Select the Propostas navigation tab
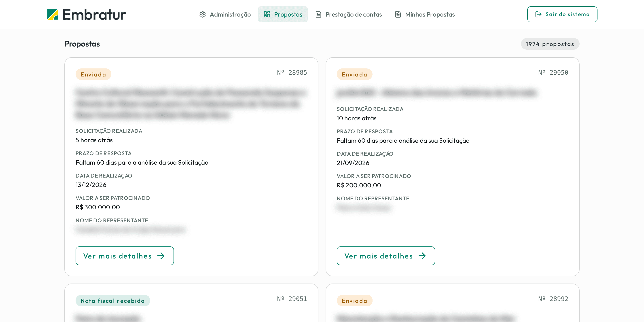644x322 pixels. 283,15
